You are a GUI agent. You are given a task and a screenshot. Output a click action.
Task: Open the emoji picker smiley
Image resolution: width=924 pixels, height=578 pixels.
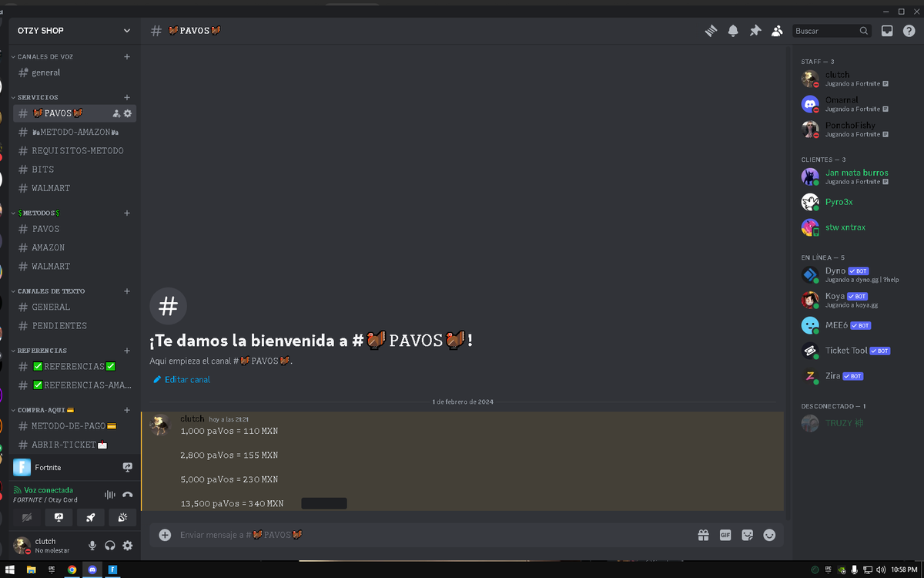(x=769, y=535)
